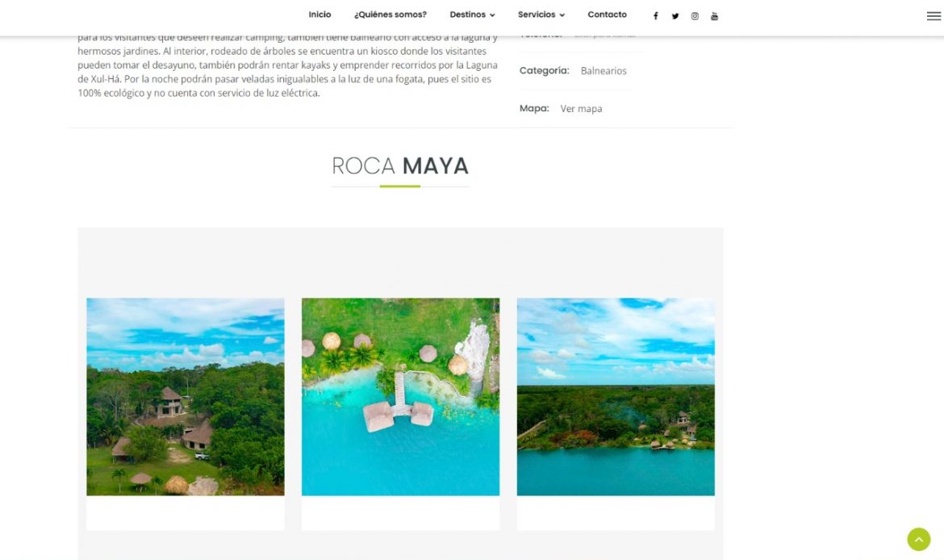
Task: Open the hamburger side menu
Action: click(x=934, y=16)
